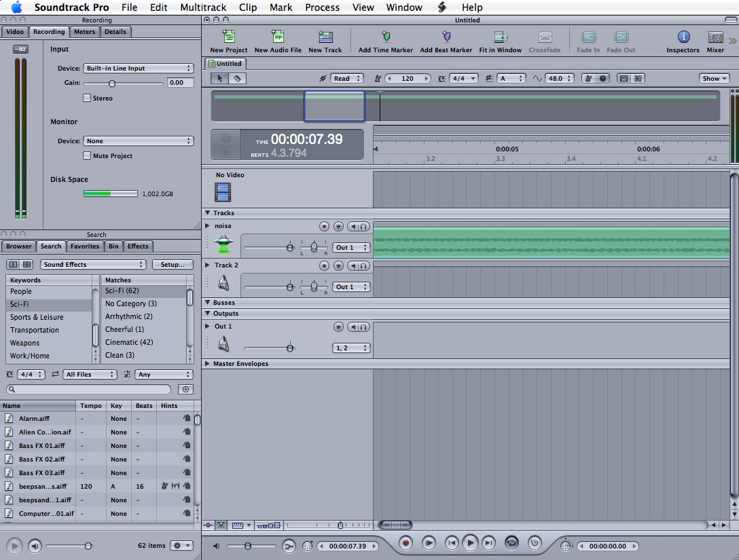
Task: Open the Input Device dropdown
Action: (x=138, y=69)
